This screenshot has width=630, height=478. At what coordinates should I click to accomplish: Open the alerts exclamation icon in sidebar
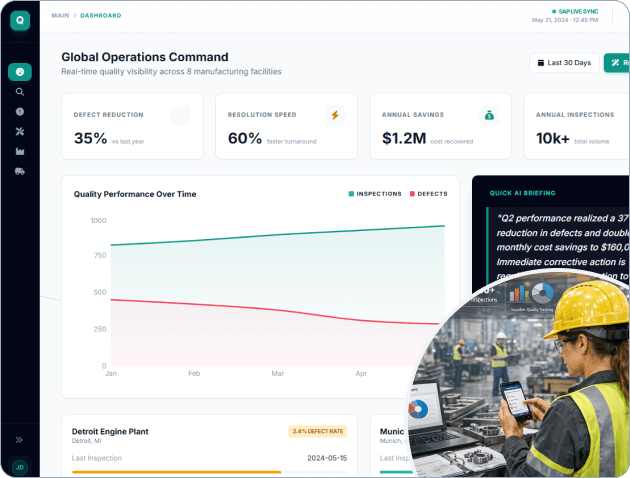pyautogui.click(x=20, y=111)
